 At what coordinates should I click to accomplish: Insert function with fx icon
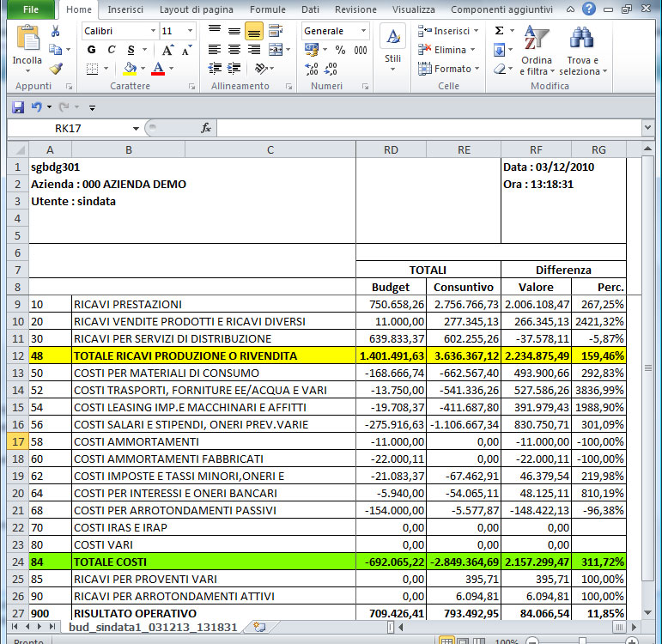point(205,128)
